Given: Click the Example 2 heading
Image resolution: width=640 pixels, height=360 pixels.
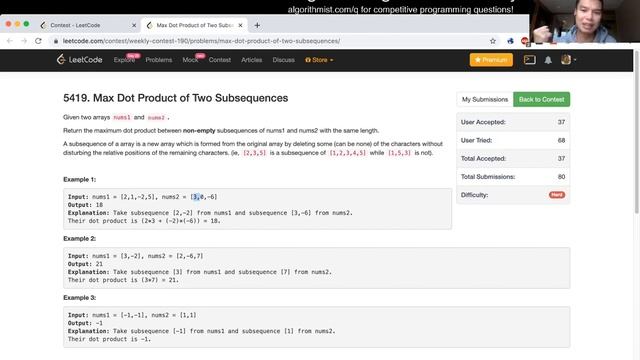Looking at the screenshot, I should click(x=80, y=239).
